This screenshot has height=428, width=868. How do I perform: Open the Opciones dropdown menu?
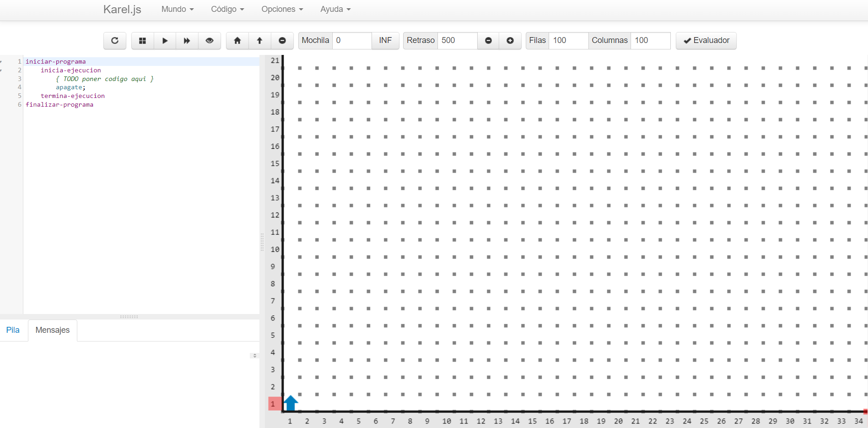[282, 9]
